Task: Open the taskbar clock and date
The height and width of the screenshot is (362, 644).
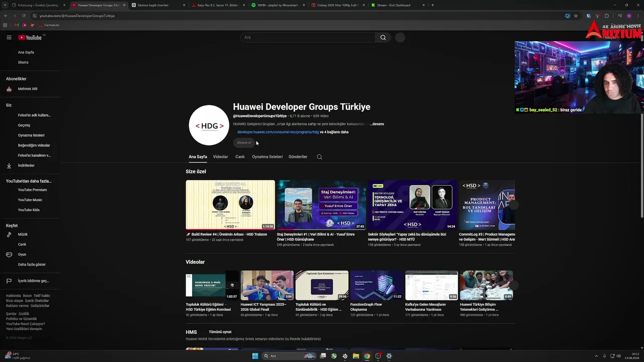Action: [x=631, y=356]
